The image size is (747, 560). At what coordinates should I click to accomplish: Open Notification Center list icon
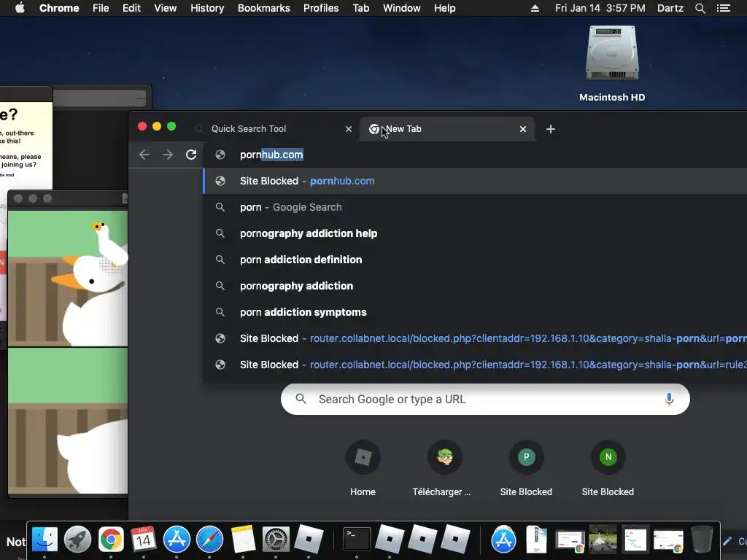pyautogui.click(x=724, y=8)
